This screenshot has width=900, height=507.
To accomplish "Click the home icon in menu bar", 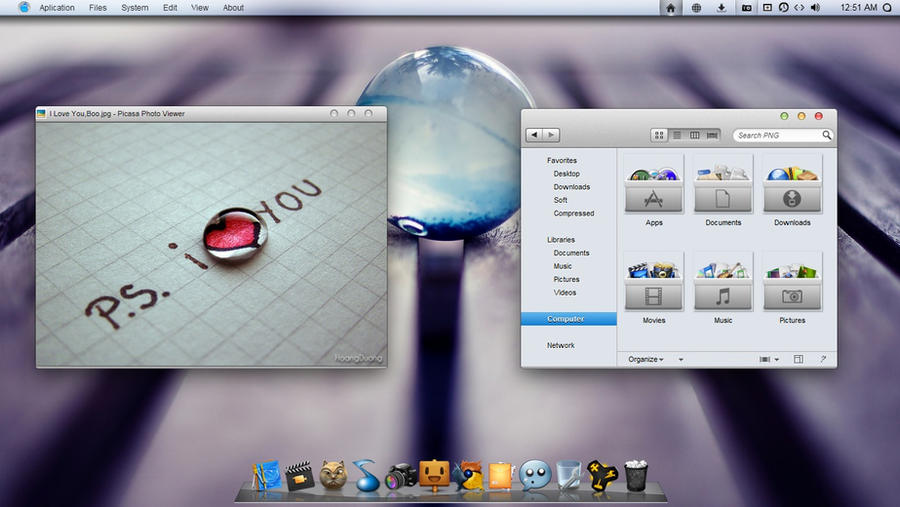I will [670, 8].
